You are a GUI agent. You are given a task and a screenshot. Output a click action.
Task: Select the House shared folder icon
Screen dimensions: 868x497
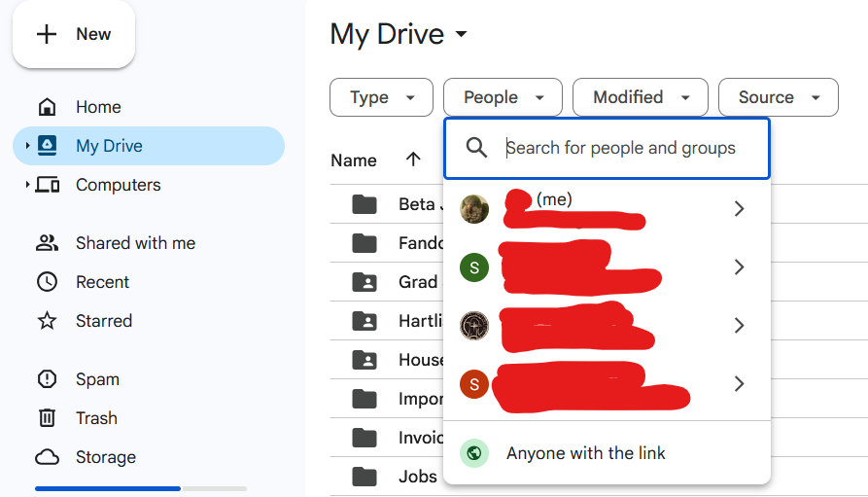click(365, 360)
